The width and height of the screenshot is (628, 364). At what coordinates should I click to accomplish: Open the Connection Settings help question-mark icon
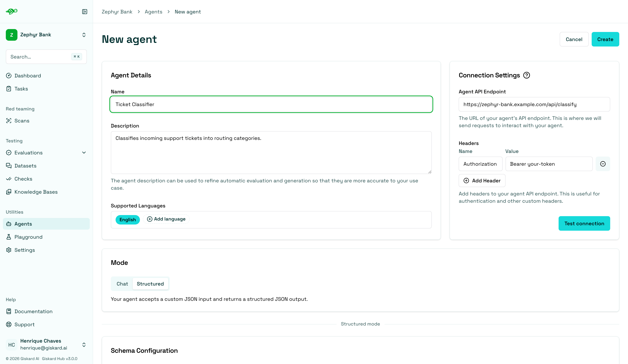pos(526,75)
